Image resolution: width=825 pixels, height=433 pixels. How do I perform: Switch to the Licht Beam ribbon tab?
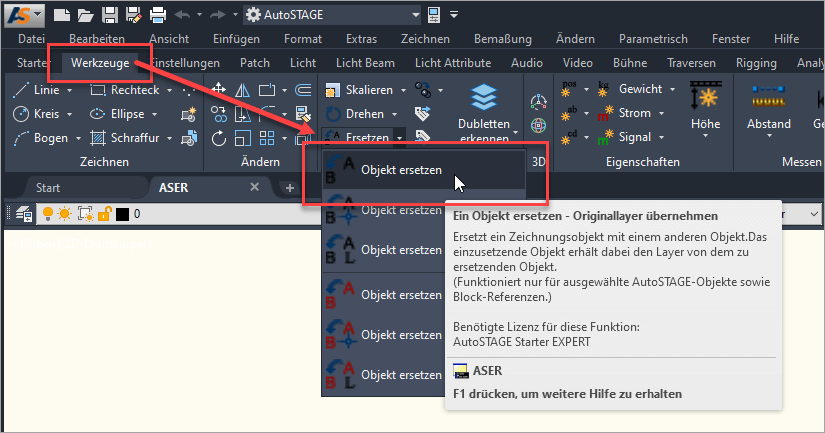point(365,63)
